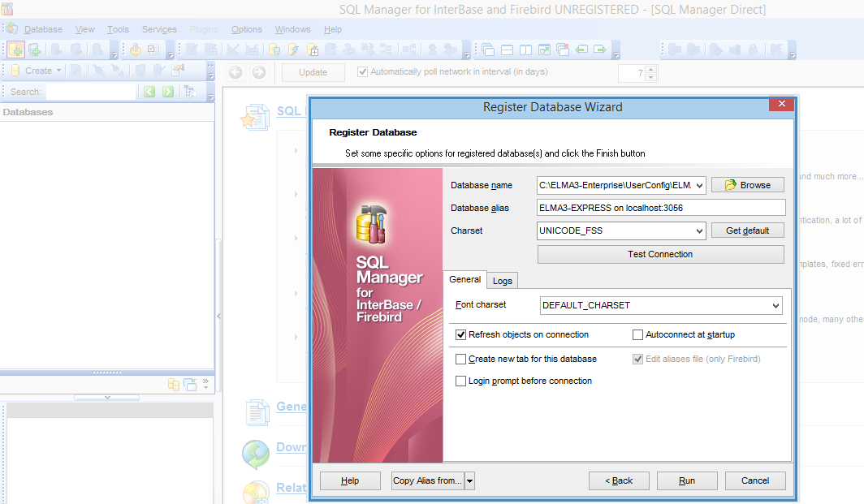
Task: Click the Register Database toolbar icon
Action: click(x=15, y=50)
